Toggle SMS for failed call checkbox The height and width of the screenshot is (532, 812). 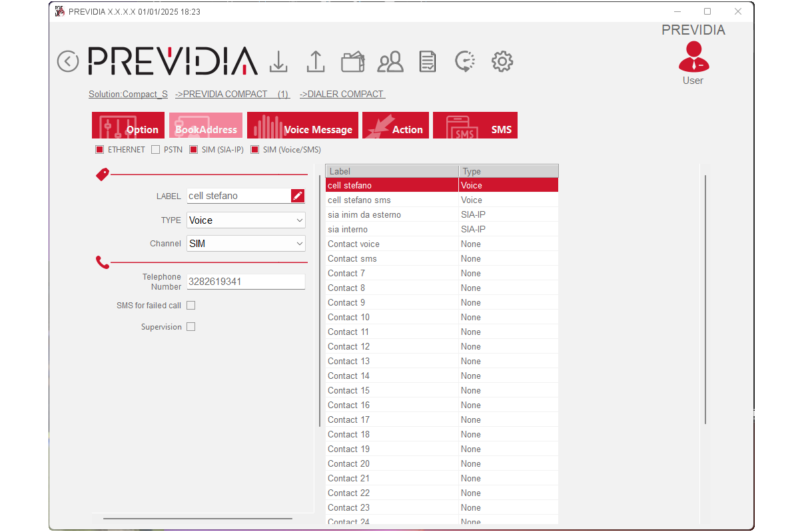(191, 306)
